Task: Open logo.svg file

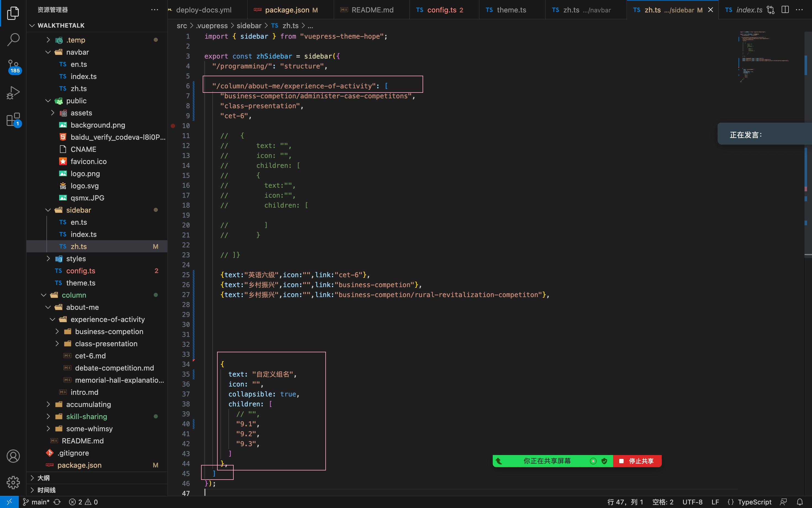Action: pyautogui.click(x=97, y=186)
